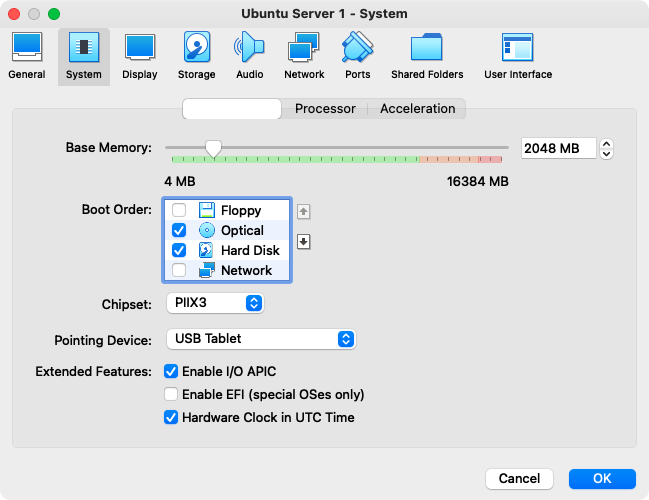This screenshot has height=500, width=649.
Task: Expand the Chipset PIIX3 dropdown
Action: click(x=213, y=302)
